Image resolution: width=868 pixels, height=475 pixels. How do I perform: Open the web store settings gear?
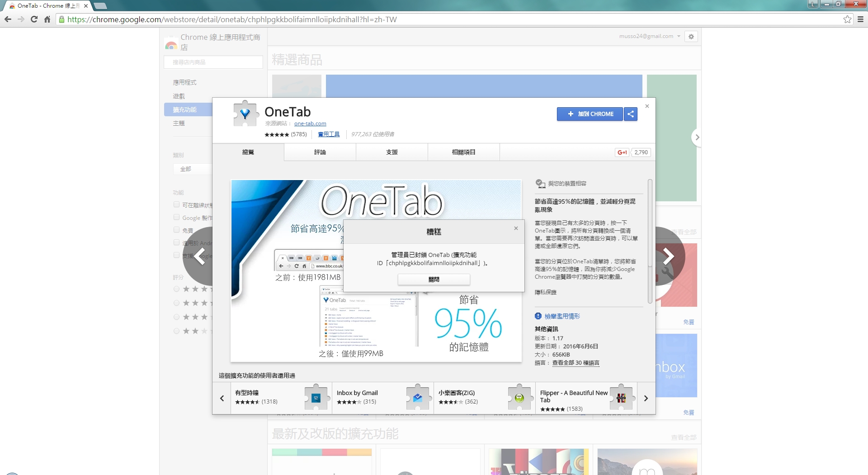(691, 37)
